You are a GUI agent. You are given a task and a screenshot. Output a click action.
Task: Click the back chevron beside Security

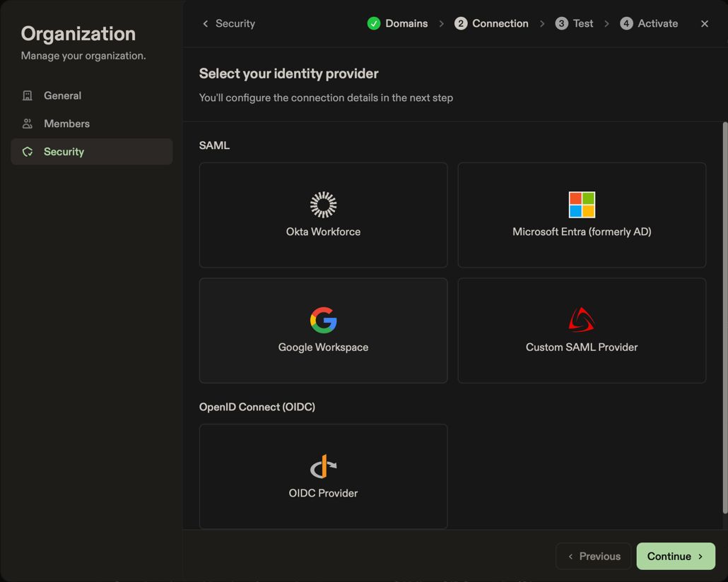click(x=205, y=23)
